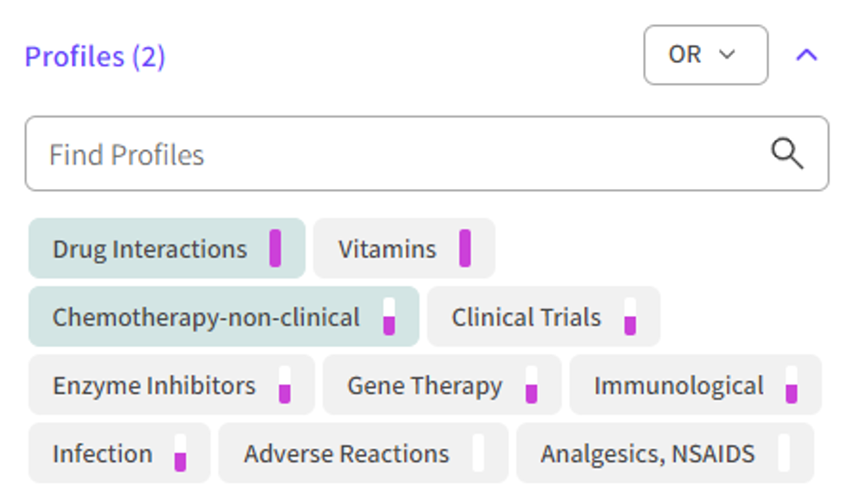Click the Drug Interactions relevance bar icon
The image size is (858, 504).
(275, 249)
